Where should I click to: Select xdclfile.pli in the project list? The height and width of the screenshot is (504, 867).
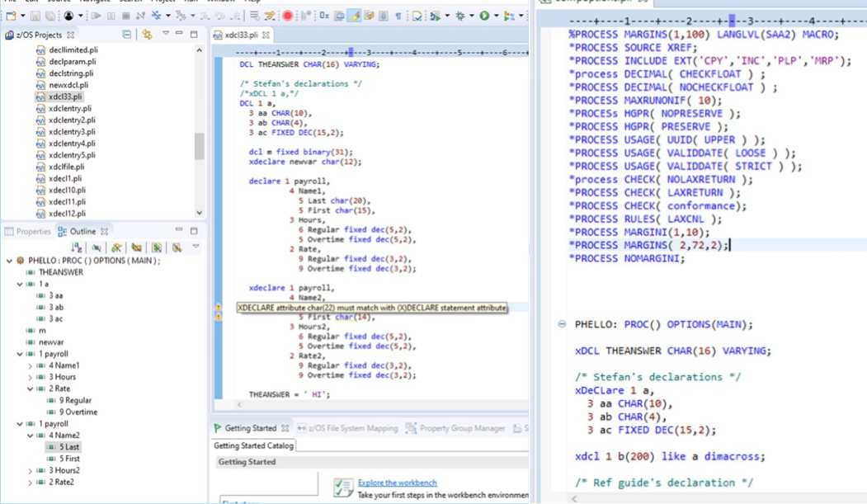[x=66, y=167]
